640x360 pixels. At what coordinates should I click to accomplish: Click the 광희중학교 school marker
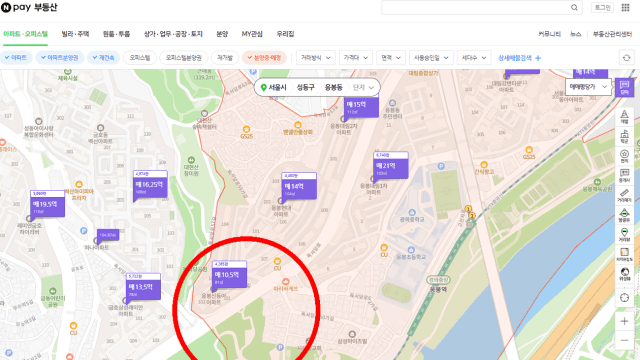coord(412,212)
